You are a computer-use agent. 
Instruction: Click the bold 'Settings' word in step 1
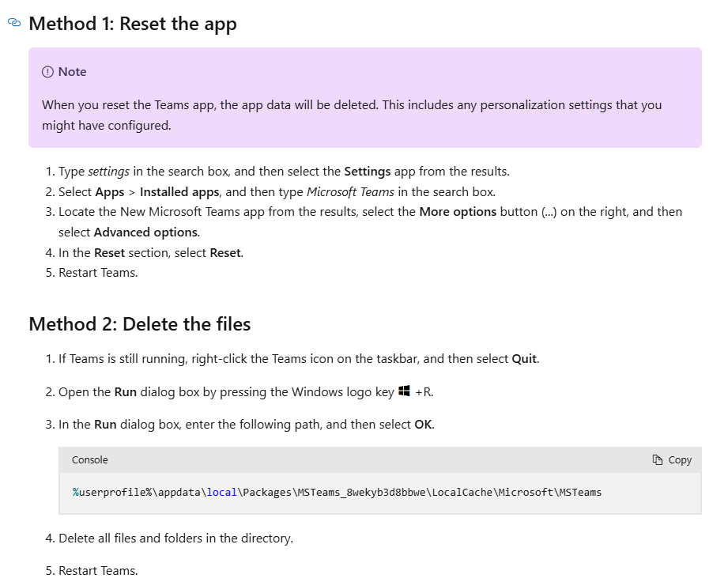[x=368, y=171]
